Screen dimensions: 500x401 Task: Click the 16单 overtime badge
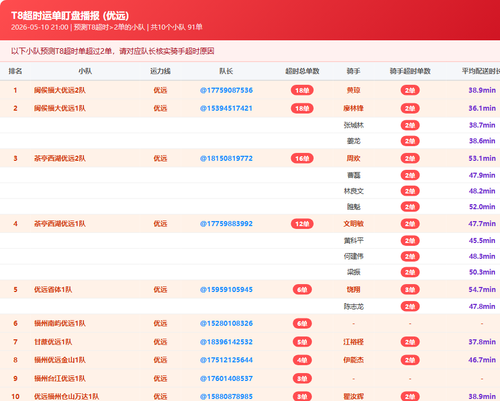(302, 158)
